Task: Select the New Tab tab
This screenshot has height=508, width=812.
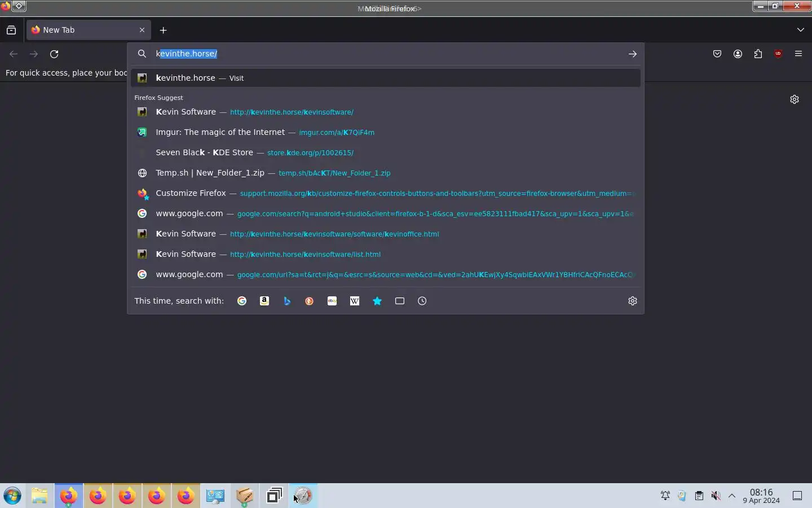Action: 89,30
